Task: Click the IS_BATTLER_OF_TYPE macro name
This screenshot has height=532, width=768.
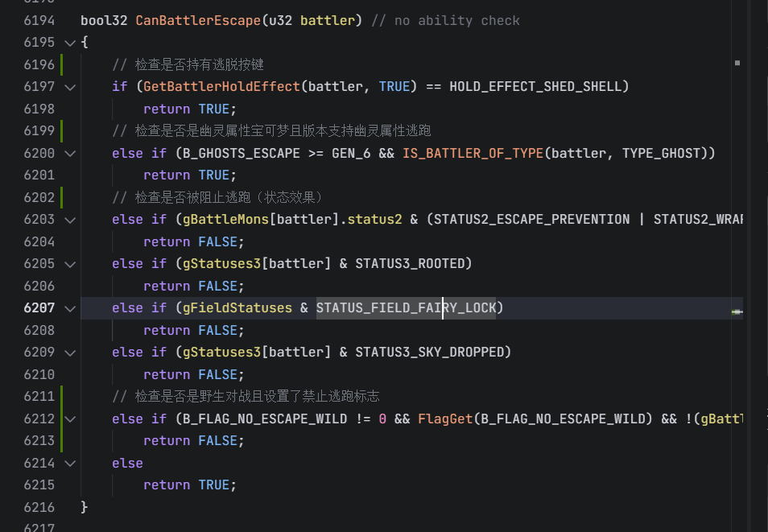Action: (x=473, y=153)
